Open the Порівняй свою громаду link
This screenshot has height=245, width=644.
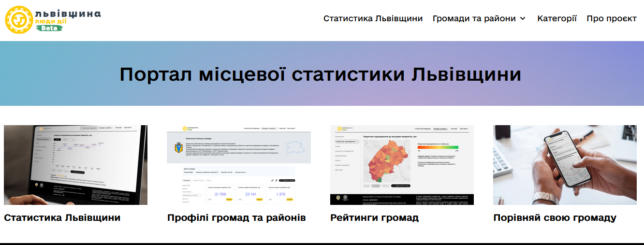(555, 218)
